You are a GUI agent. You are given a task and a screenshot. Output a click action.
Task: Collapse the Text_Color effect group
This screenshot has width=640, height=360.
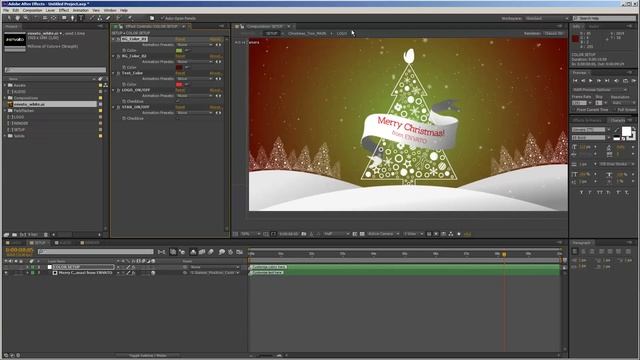[x=113, y=73]
